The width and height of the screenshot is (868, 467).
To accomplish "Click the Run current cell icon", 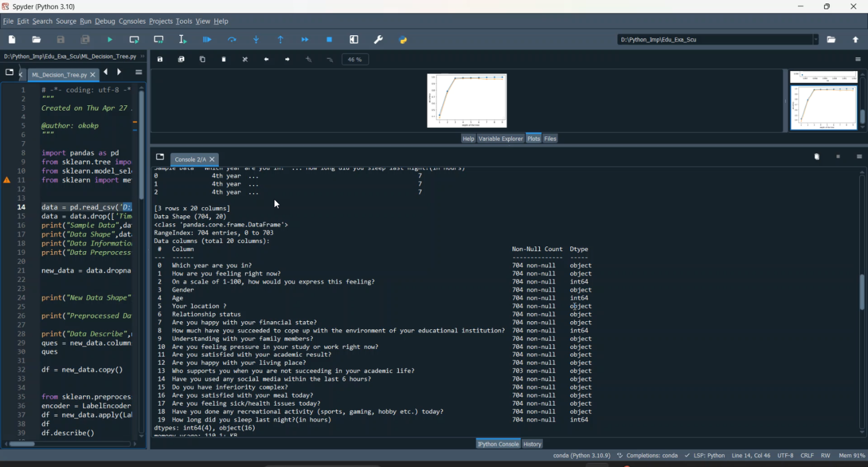I will coord(134,40).
